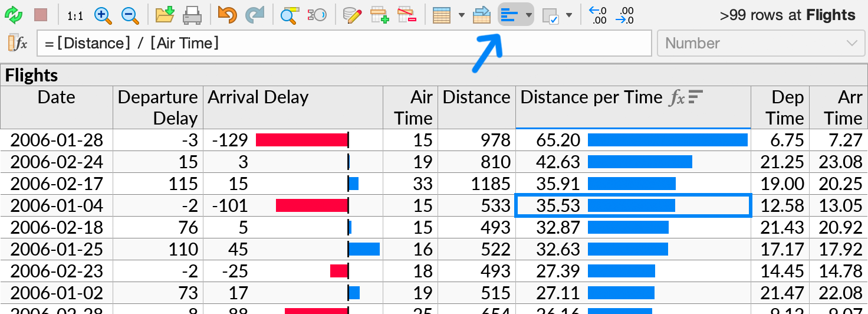This screenshot has height=314, width=868.
Task: Click the Distance per Time cell 27.39
Action: 633,271
